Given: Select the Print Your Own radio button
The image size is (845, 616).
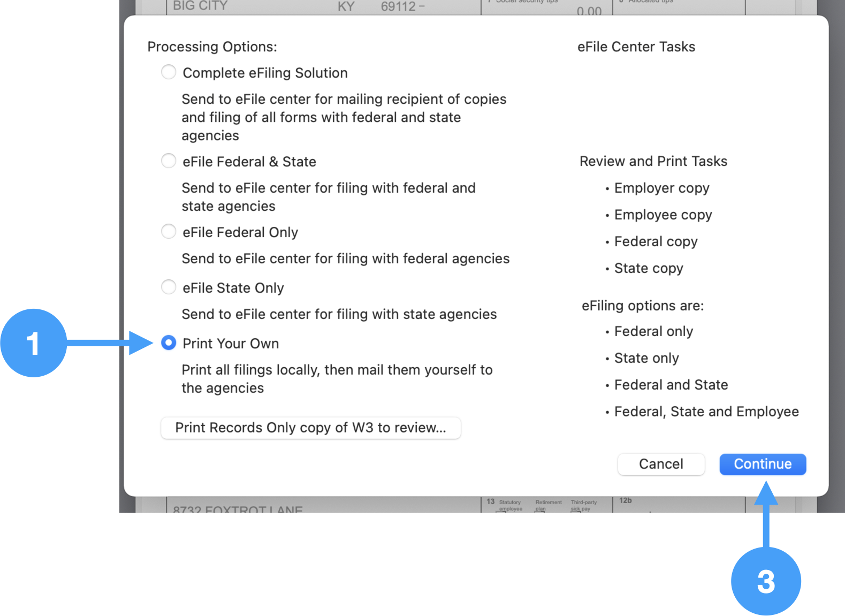Looking at the screenshot, I should tap(169, 343).
